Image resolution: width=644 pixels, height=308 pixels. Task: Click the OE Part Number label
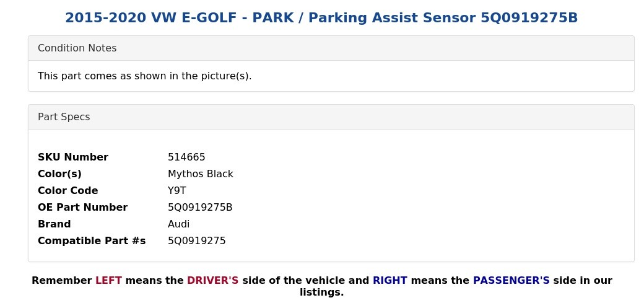click(82, 207)
